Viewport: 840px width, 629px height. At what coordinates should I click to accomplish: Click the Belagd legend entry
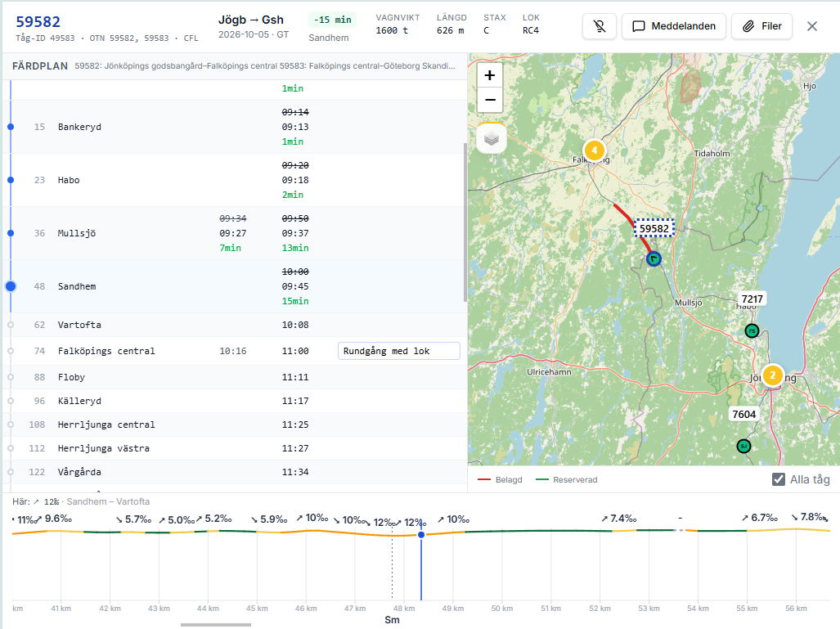tap(501, 479)
